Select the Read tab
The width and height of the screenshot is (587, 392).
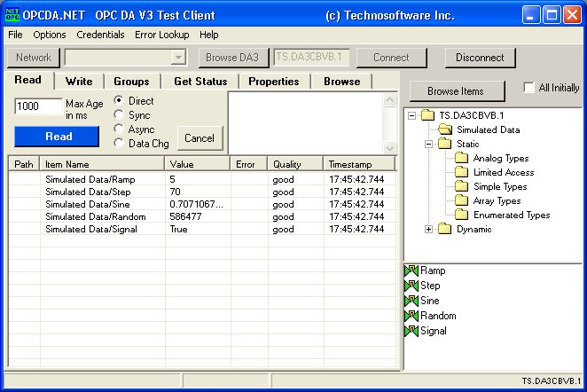click(x=28, y=80)
